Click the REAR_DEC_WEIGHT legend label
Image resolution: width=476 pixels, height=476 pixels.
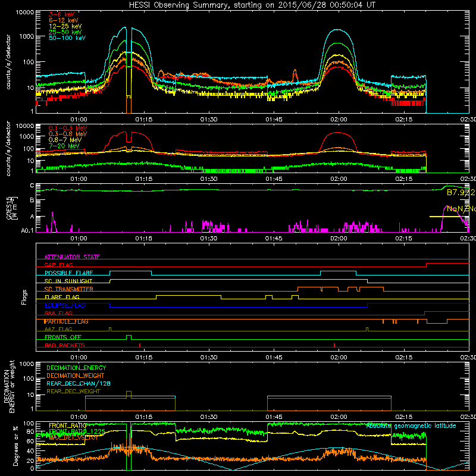73,392
